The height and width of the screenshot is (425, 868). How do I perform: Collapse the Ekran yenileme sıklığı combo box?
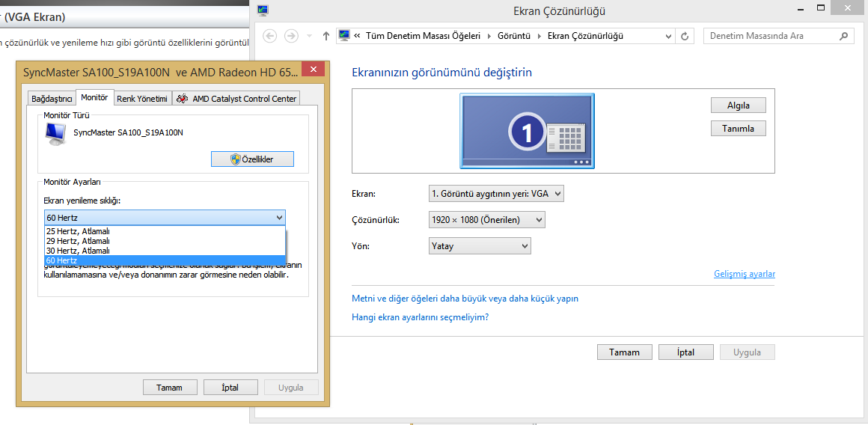165,218
